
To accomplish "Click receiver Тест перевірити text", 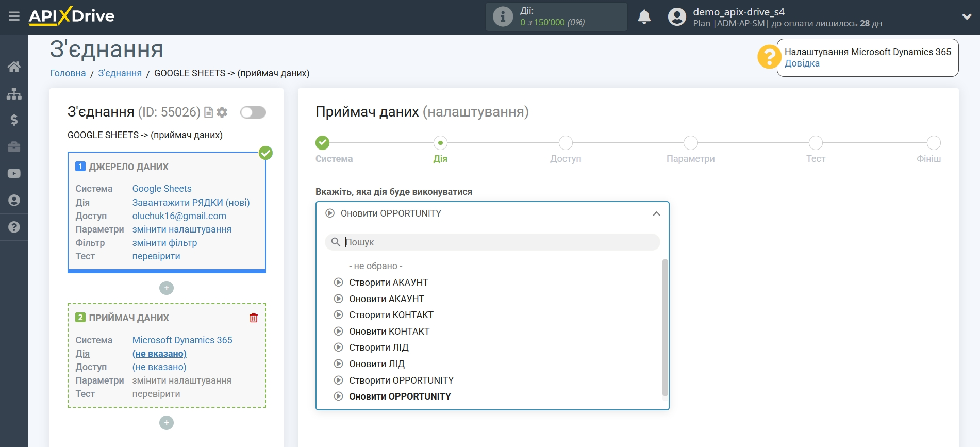I will pos(156,394).
